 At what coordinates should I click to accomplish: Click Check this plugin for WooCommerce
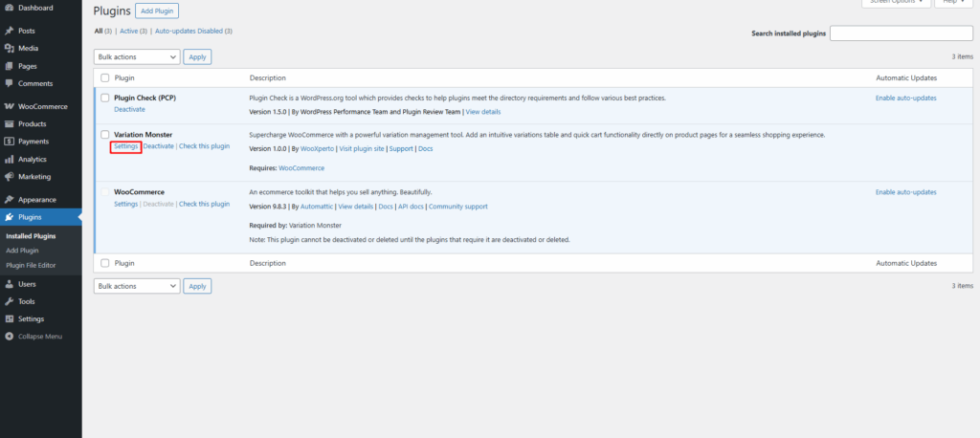coord(205,205)
